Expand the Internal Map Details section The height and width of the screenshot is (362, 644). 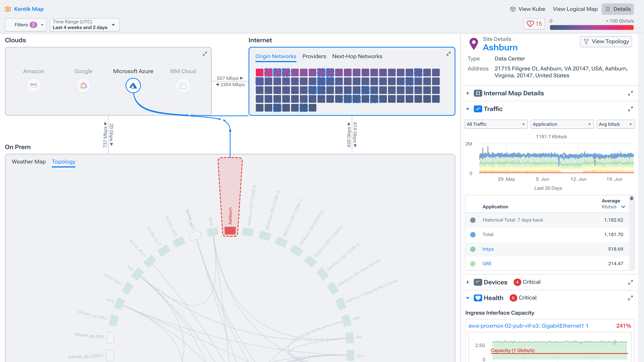[468, 93]
